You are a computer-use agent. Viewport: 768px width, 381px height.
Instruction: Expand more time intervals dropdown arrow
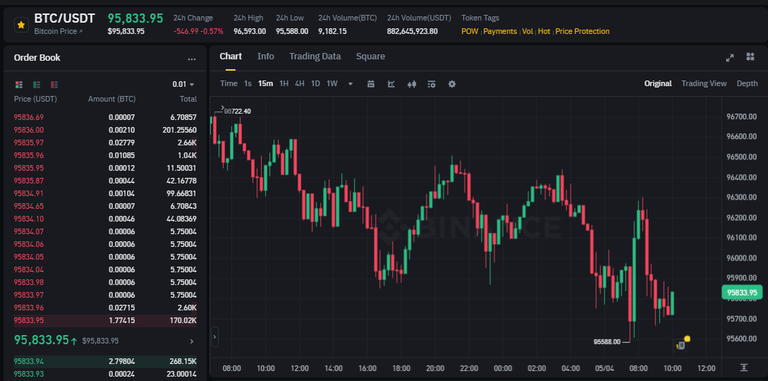[x=350, y=84]
